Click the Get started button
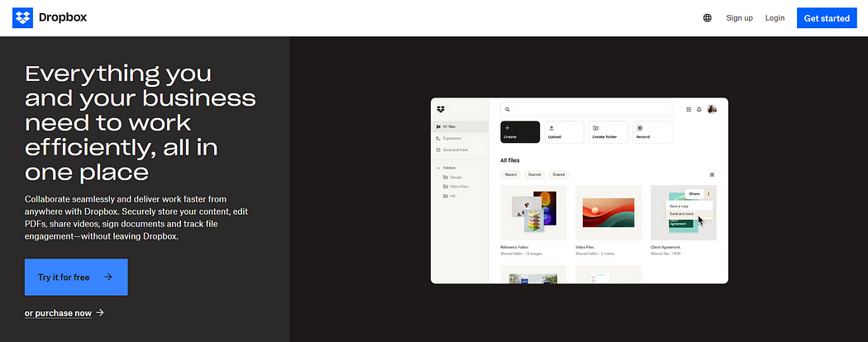The height and width of the screenshot is (342, 868). pyautogui.click(x=827, y=18)
